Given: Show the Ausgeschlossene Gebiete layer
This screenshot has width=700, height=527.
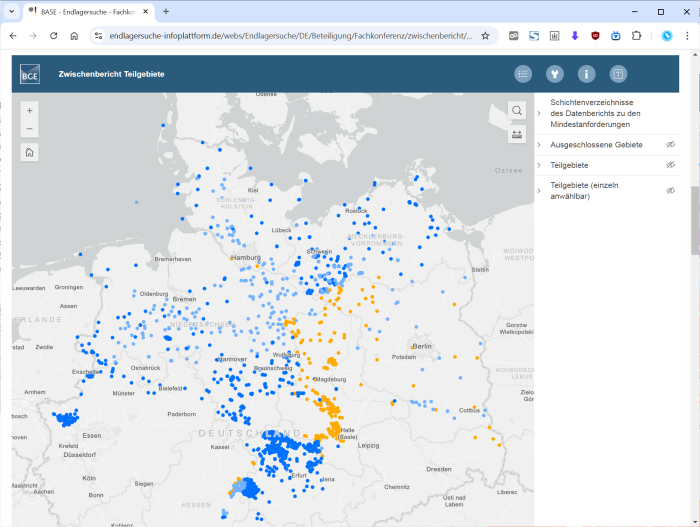Looking at the screenshot, I should (671, 145).
